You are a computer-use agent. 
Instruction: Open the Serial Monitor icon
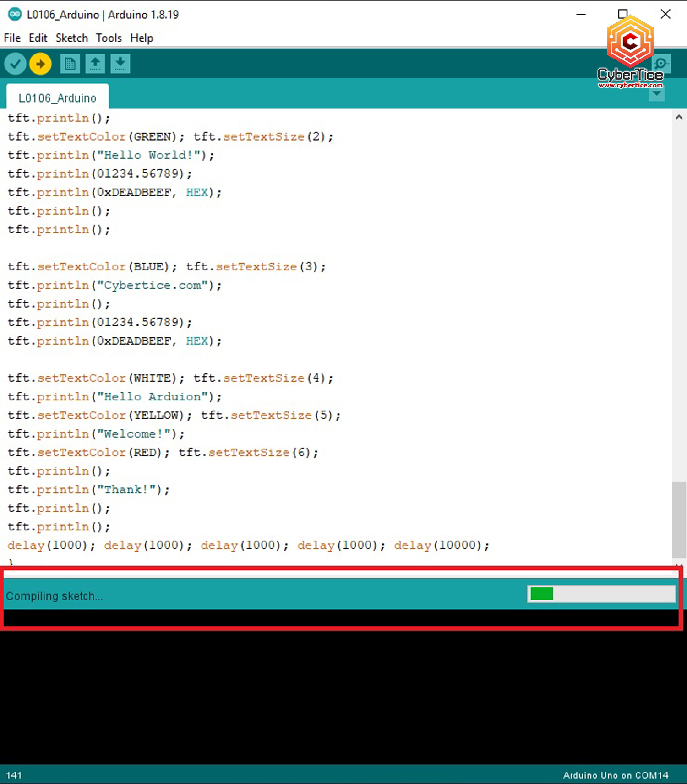tap(661, 64)
